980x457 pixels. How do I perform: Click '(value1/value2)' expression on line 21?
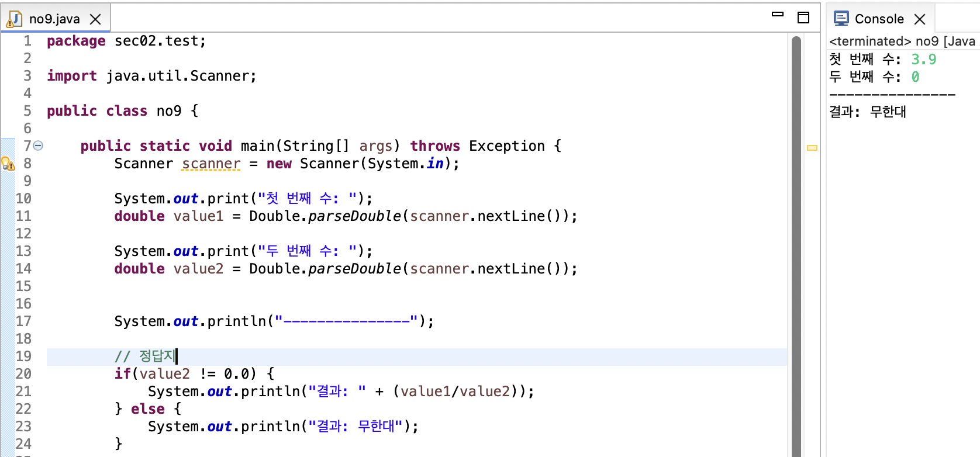pyautogui.click(x=456, y=392)
